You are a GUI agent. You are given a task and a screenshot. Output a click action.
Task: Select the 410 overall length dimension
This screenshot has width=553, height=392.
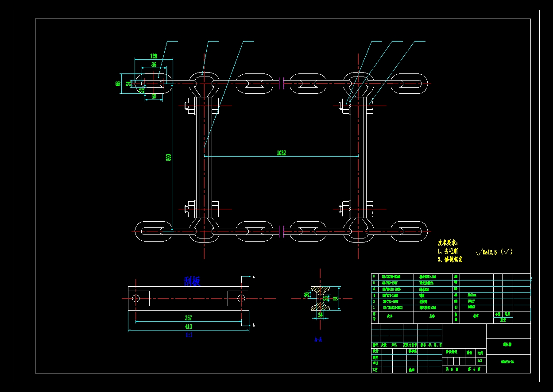pyautogui.click(x=189, y=327)
